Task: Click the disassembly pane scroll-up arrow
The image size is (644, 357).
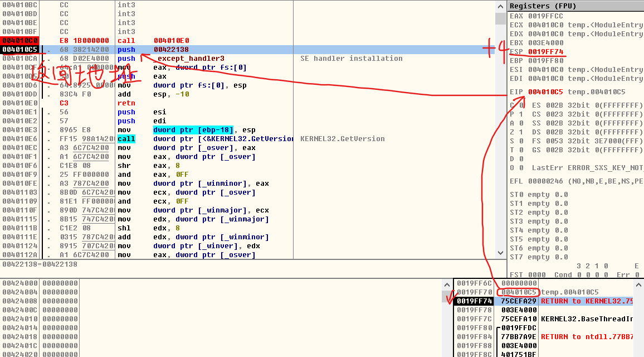Action: (501, 6)
